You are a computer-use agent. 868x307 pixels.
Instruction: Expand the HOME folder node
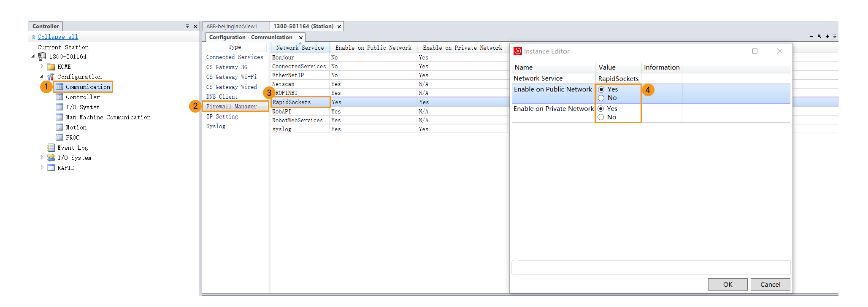pos(42,67)
